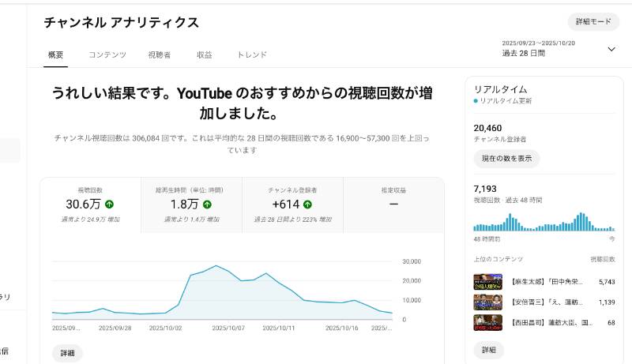The width and height of the screenshot is (632, 364).
Task: Open the 安倍晋三 video thumbnail
Action: 487,302
